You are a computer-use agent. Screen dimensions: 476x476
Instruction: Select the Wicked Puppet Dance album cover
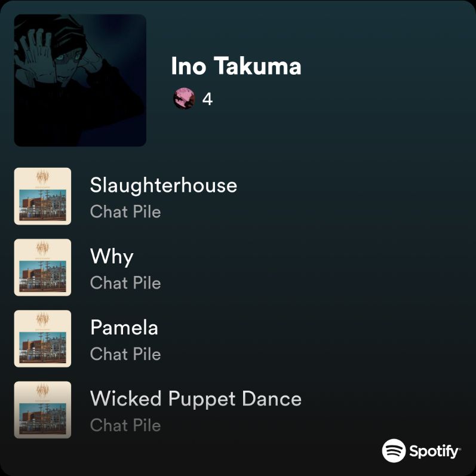pyautogui.click(x=42, y=410)
